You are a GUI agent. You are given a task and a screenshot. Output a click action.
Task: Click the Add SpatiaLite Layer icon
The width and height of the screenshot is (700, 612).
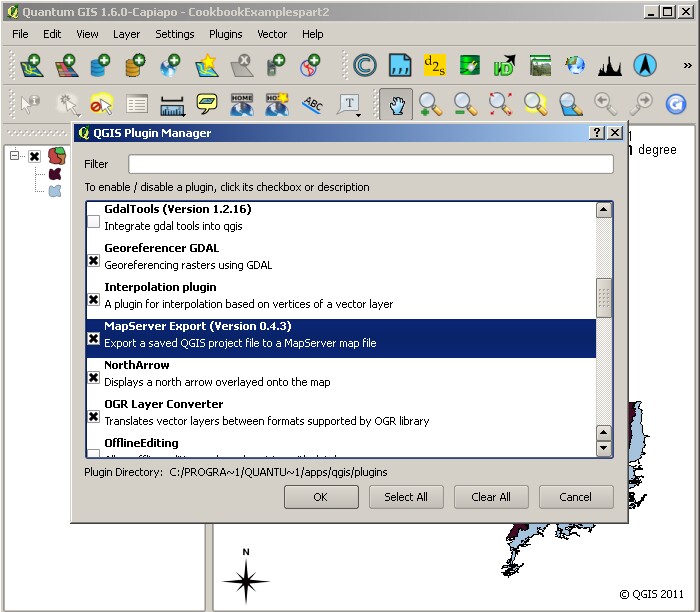pos(135,66)
